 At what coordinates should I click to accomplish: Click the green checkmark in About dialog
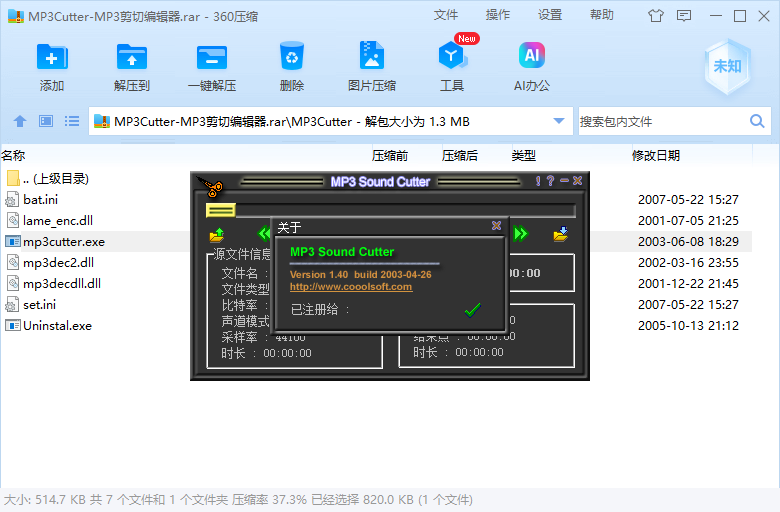(x=473, y=310)
